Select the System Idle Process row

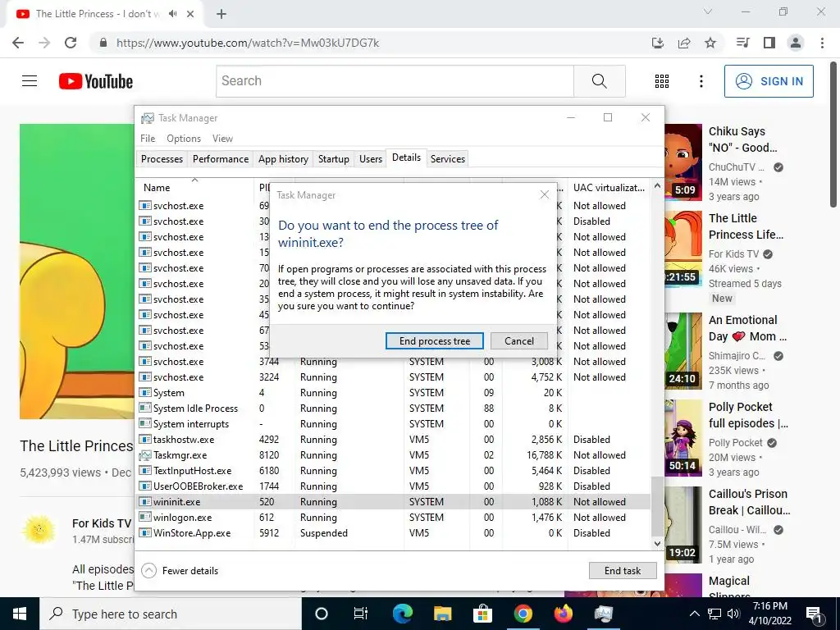pos(394,409)
